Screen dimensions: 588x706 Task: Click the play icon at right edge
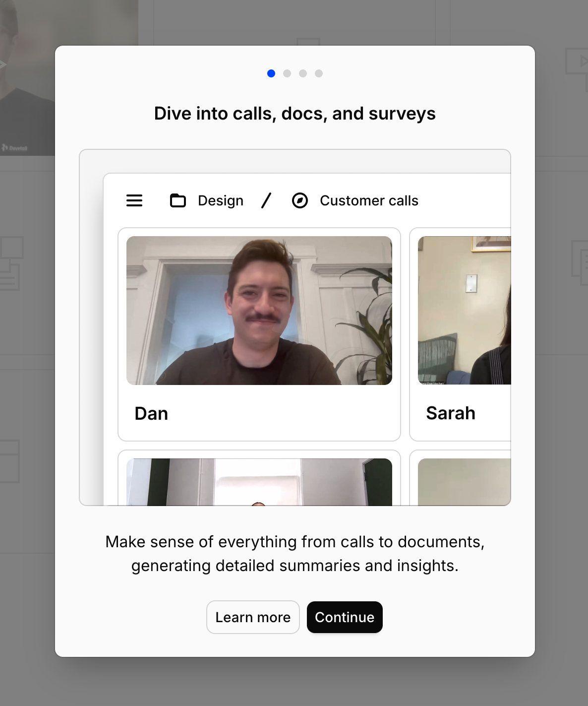(576, 61)
